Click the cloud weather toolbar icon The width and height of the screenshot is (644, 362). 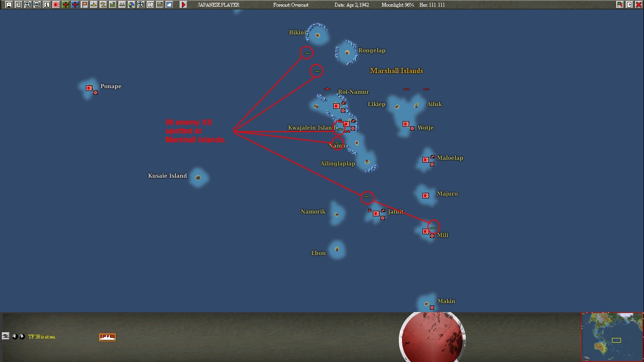169,5
